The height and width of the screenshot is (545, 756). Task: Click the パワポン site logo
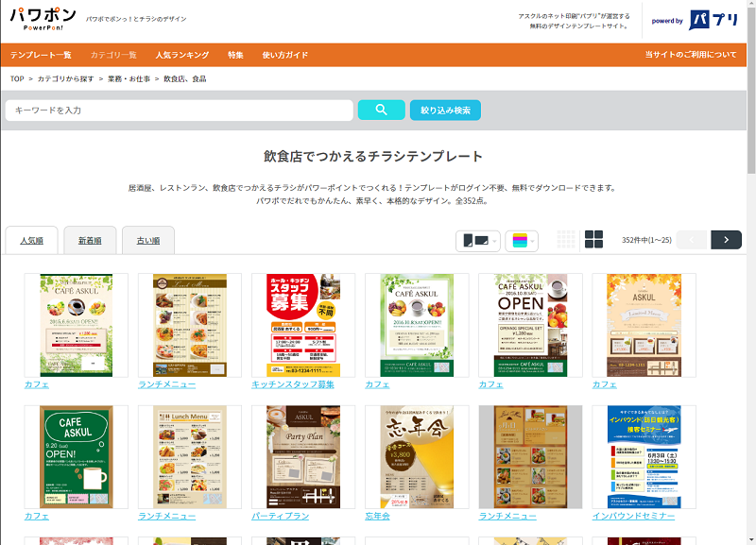tap(42, 20)
